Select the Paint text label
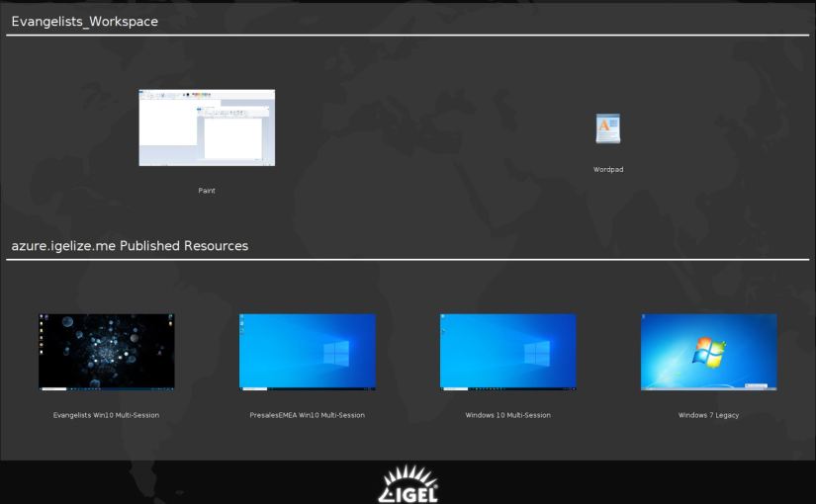This screenshot has height=504, width=816. (x=207, y=190)
